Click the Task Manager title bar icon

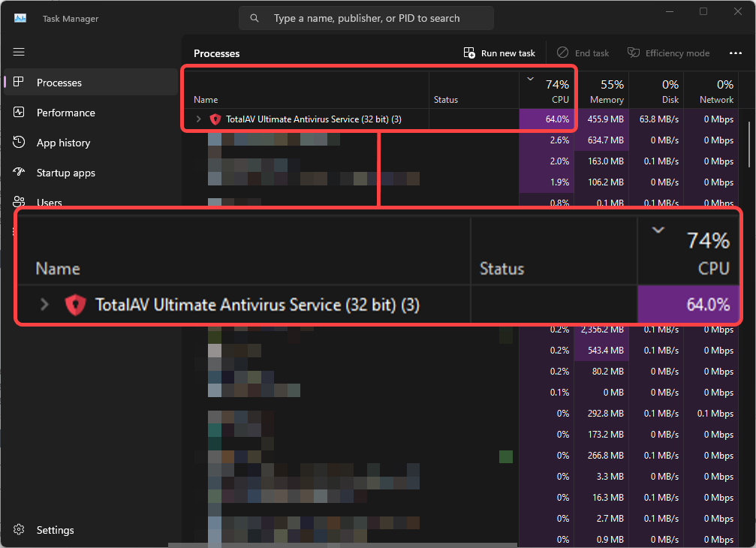[20, 18]
